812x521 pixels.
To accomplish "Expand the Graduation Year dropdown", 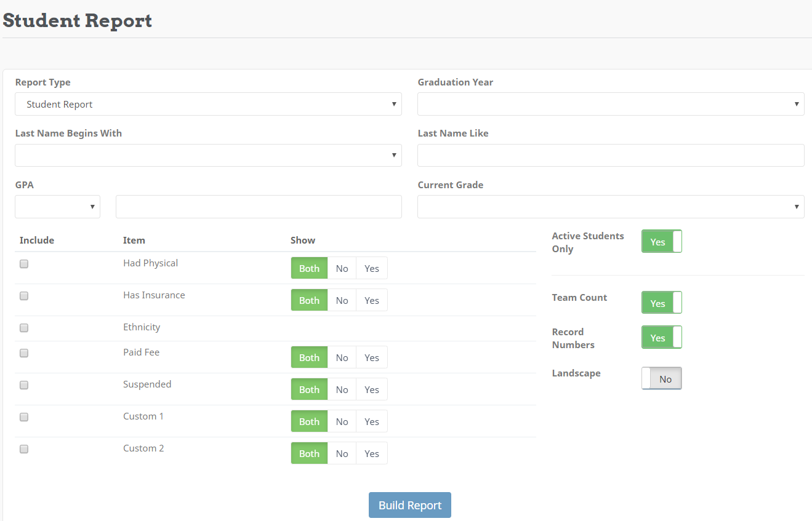I will pyautogui.click(x=610, y=104).
